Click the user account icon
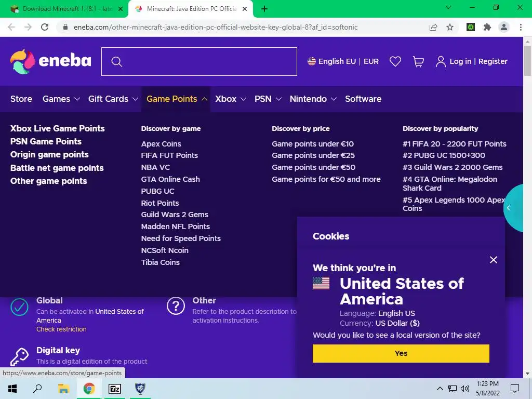The image size is (532, 399). click(441, 61)
